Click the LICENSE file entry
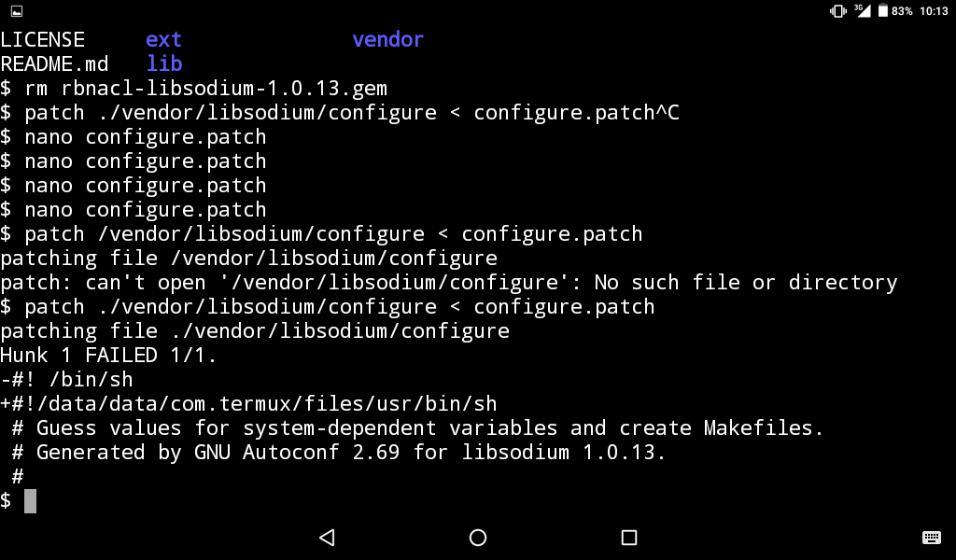Viewport: 956px width, 560px height. click(43, 39)
